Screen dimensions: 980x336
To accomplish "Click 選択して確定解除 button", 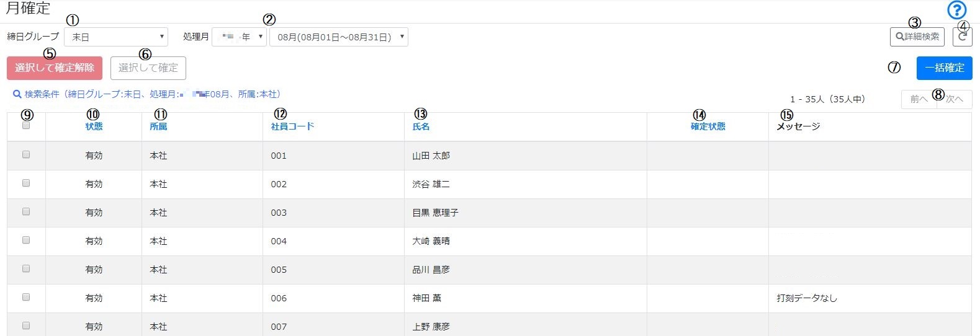I will coord(55,68).
